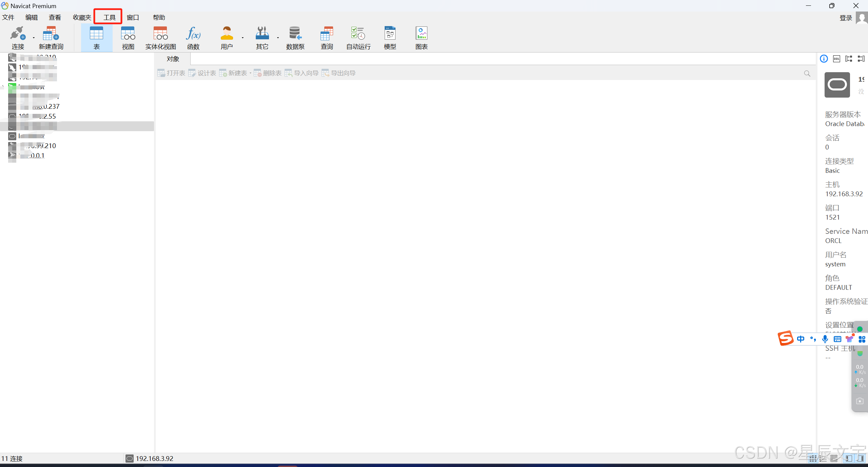Select the 函数 (Function) f(x) icon
Screen dimensions: 868x467
193,34
